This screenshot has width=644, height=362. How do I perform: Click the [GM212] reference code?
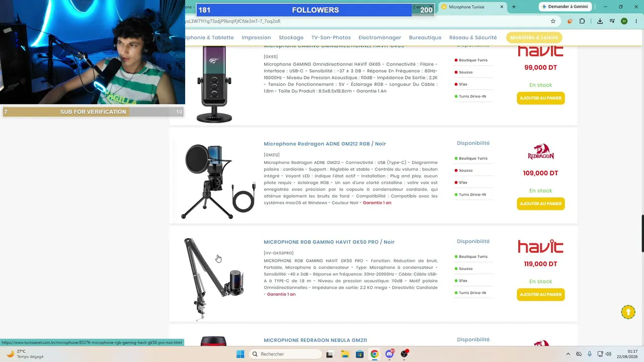pyautogui.click(x=272, y=155)
